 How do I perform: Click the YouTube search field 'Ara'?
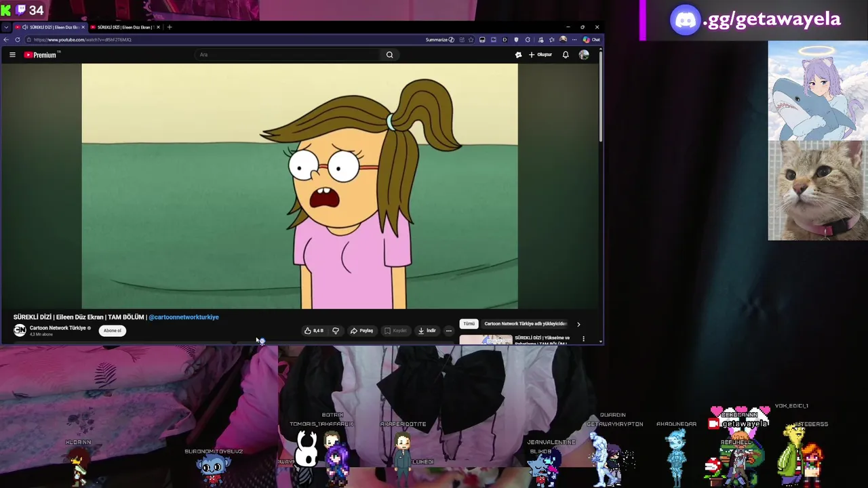click(288, 55)
